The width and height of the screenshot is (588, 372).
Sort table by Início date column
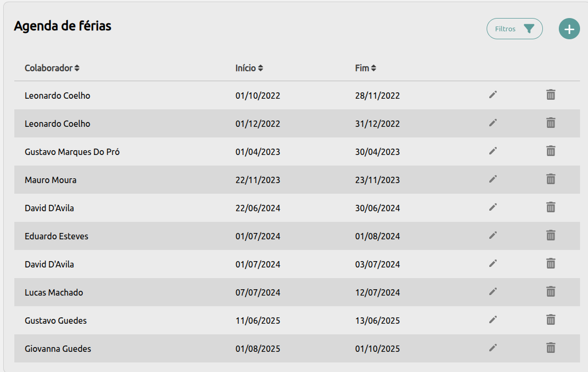[249, 68]
